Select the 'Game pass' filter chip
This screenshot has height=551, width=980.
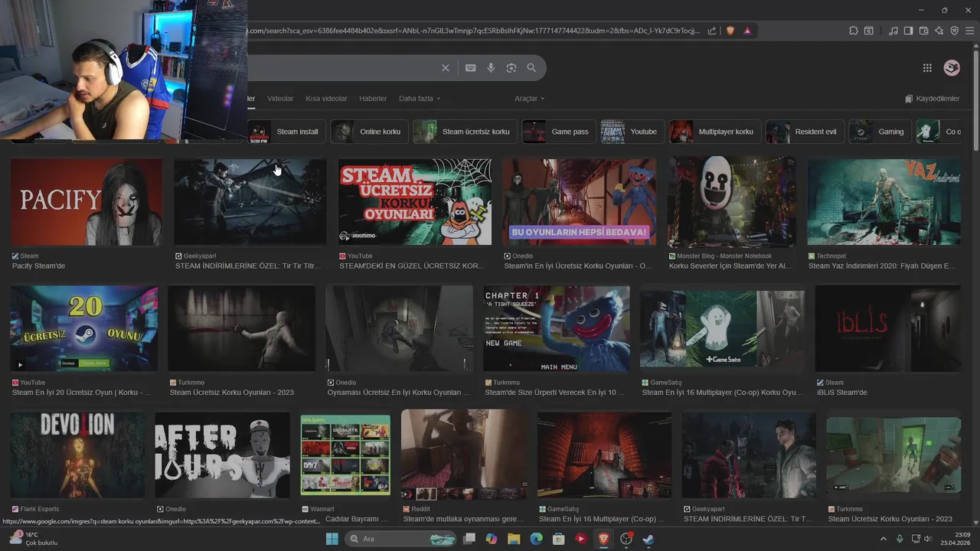tap(560, 132)
